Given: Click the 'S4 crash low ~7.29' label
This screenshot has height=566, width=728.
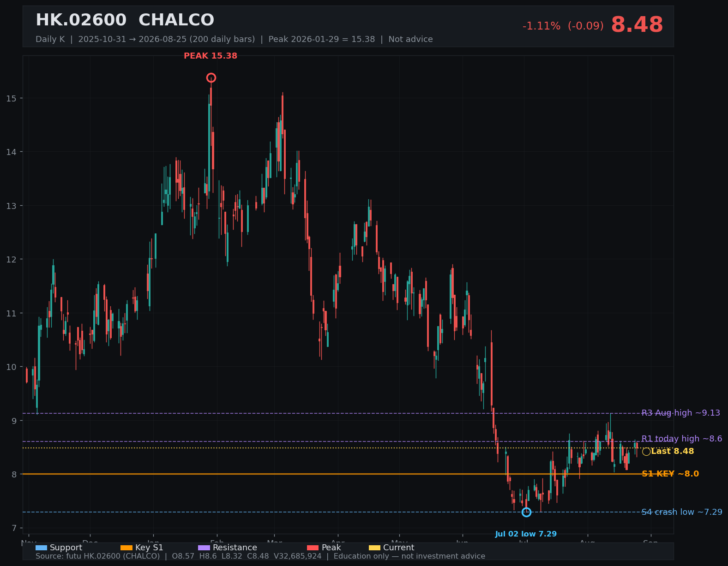Looking at the screenshot, I should tap(682, 512).
